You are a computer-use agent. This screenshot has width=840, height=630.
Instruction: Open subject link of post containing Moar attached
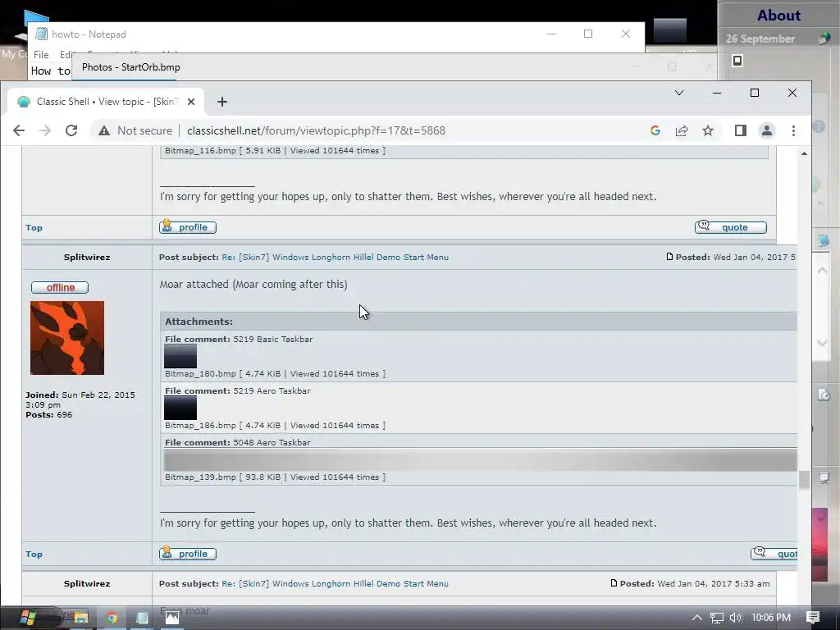[x=335, y=257]
